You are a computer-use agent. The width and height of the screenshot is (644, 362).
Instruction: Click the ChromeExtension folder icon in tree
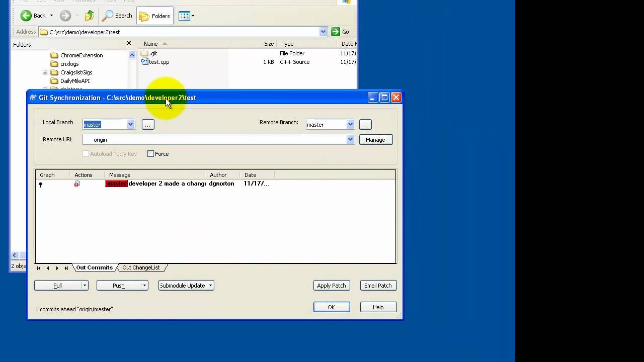(x=54, y=55)
